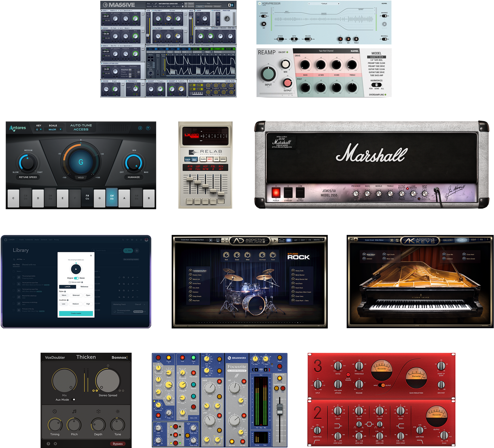Screen dimensions: 494x448
Task: Toggle Korvpressor LOOKAHEAD switch
Action: pos(264,16)
